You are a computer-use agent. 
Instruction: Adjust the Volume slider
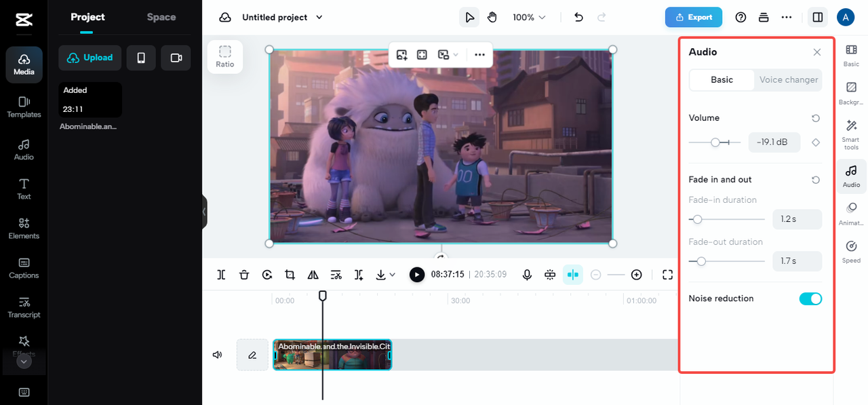point(715,142)
